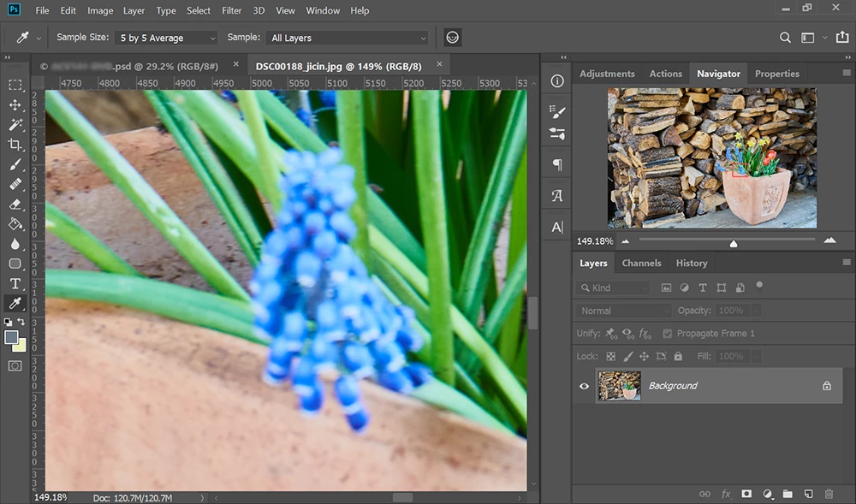The height and width of the screenshot is (504, 856).
Task: Click the Background layer thumbnail
Action: tap(619, 386)
